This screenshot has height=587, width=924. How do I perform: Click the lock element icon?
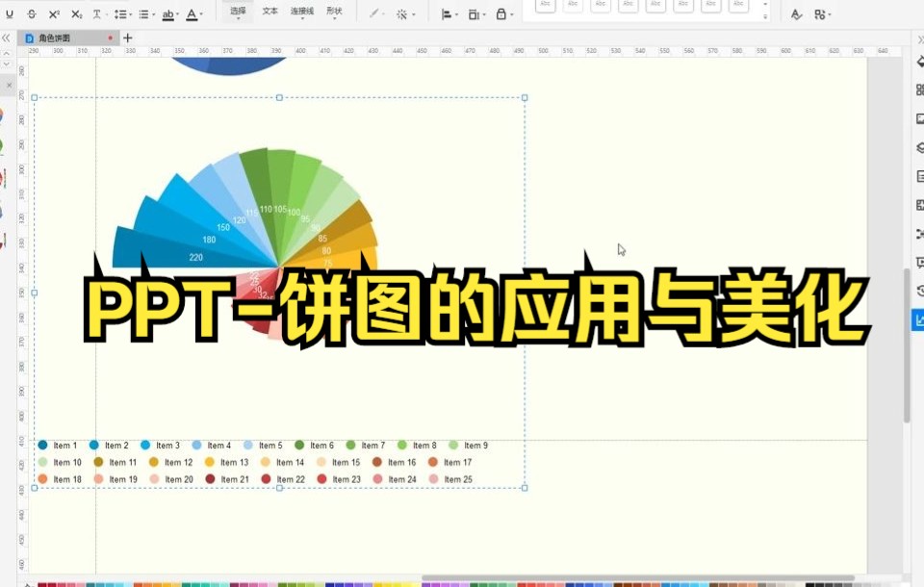point(502,13)
